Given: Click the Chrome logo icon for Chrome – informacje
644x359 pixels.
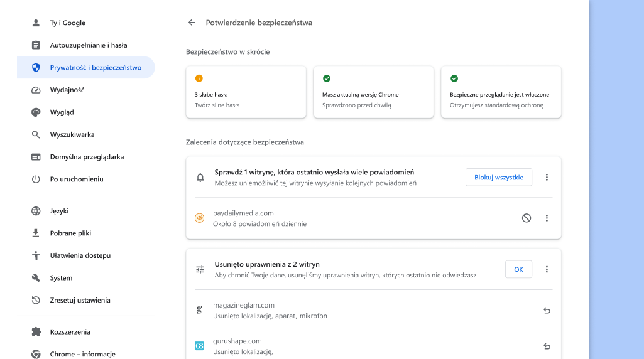Looking at the screenshot, I should 36,354.
